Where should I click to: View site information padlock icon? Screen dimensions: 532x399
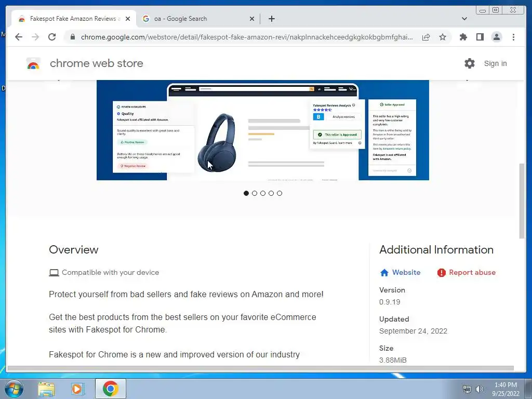coord(72,37)
